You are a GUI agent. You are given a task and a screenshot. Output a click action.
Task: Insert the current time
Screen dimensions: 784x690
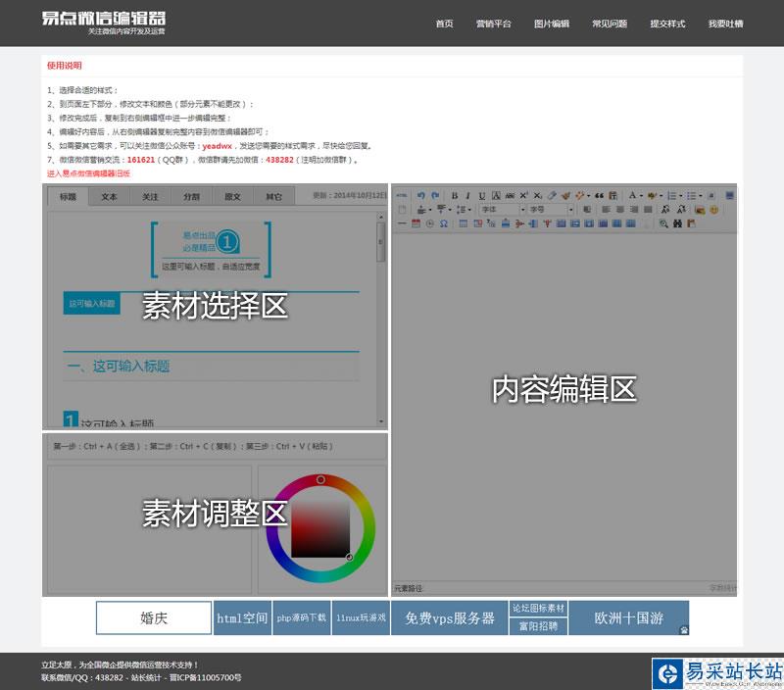(x=430, y=223)
